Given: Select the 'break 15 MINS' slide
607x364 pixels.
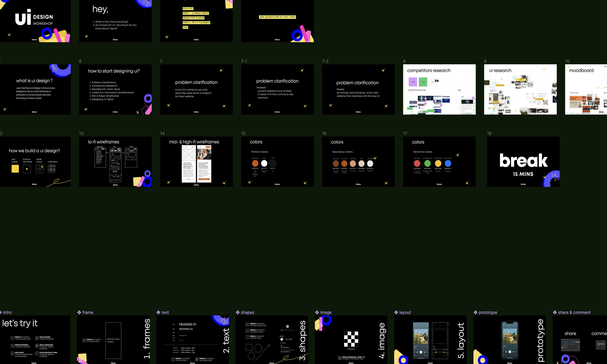Looking at the screenshot, I should pyautogui.click(x=523, y=162).
